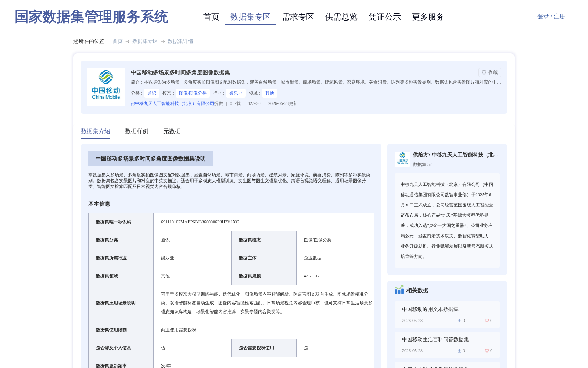Click download icon for 中国移动通用文本数据集
This screenshot has height=368, width=588.
[x=459, y=321]
